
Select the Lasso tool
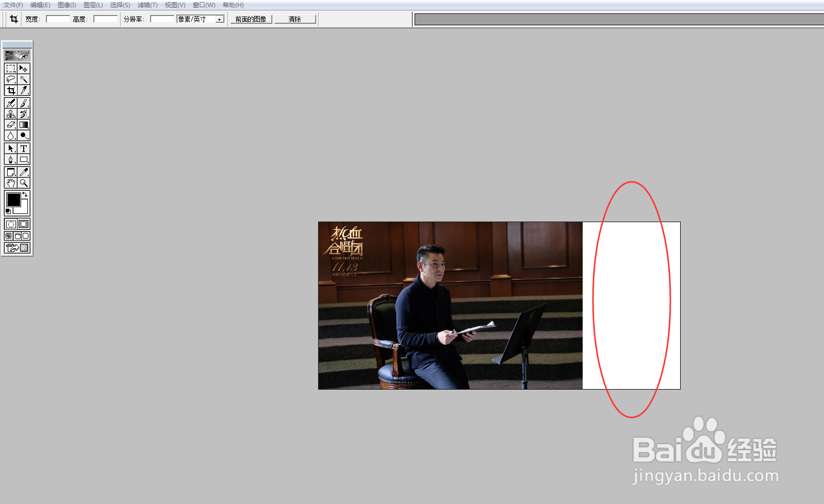coord(11,79)
